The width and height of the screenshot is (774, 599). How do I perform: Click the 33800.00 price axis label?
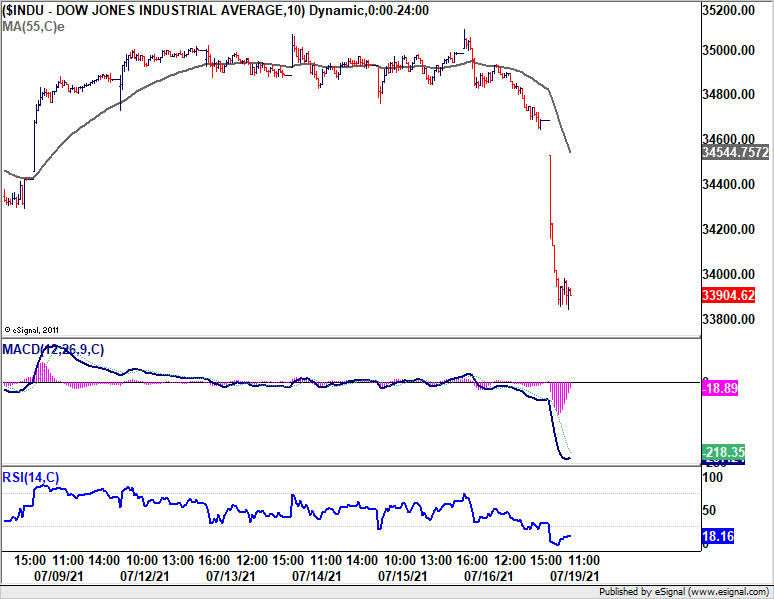[729, 319]
